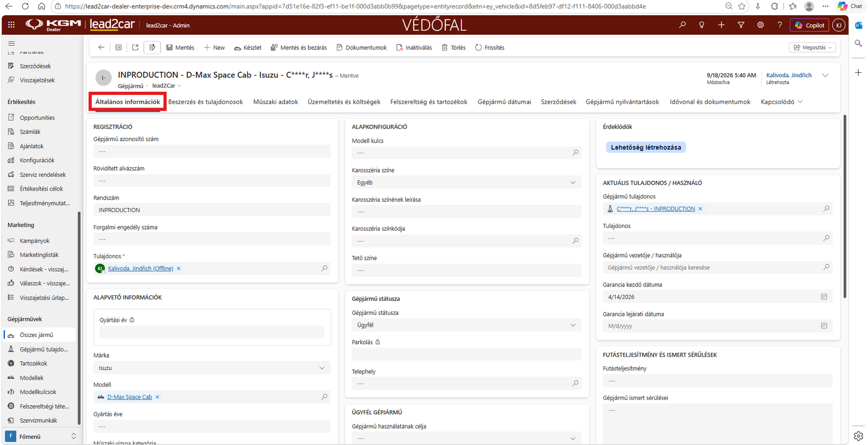Image resolution: width=868 pixels, height=445 pixels.
Task: Open Főmenü area switcher
Action: click(41, 436)
